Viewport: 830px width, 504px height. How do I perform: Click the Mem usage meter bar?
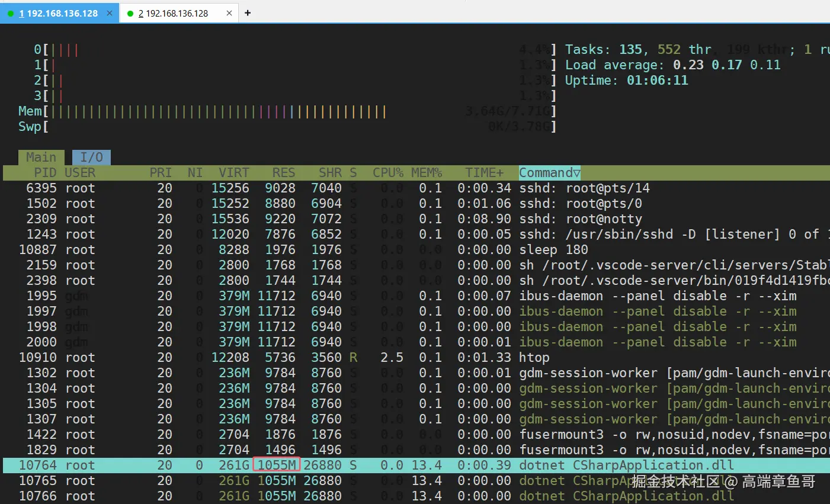(287, 111)
